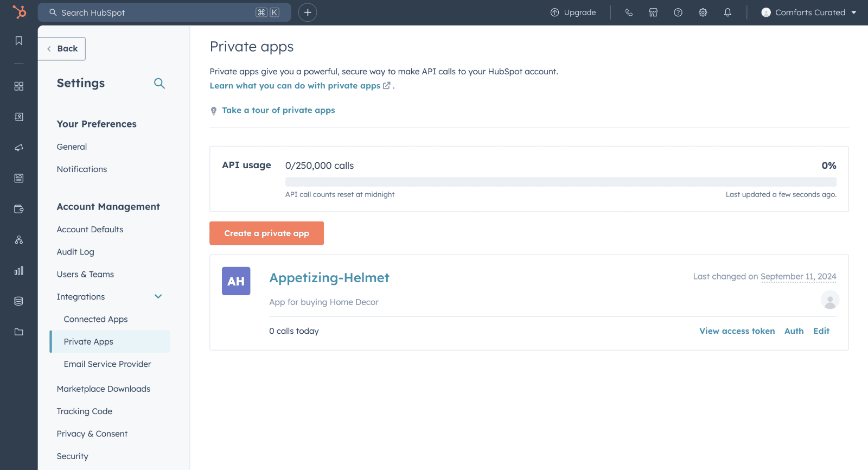Viewport: 868px width, 470px height.
Task: Click the Upgrade arrow icon
Action: pos(554,12)
